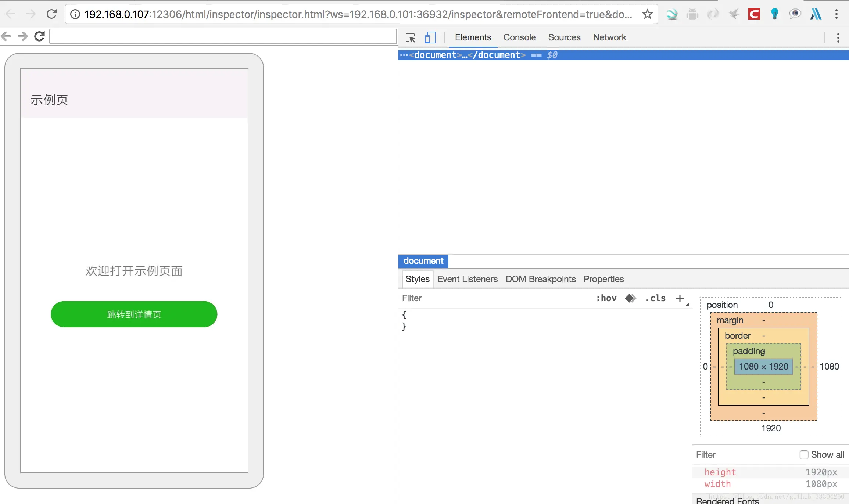Click the red C browser extension icon

tap(754, 14)
